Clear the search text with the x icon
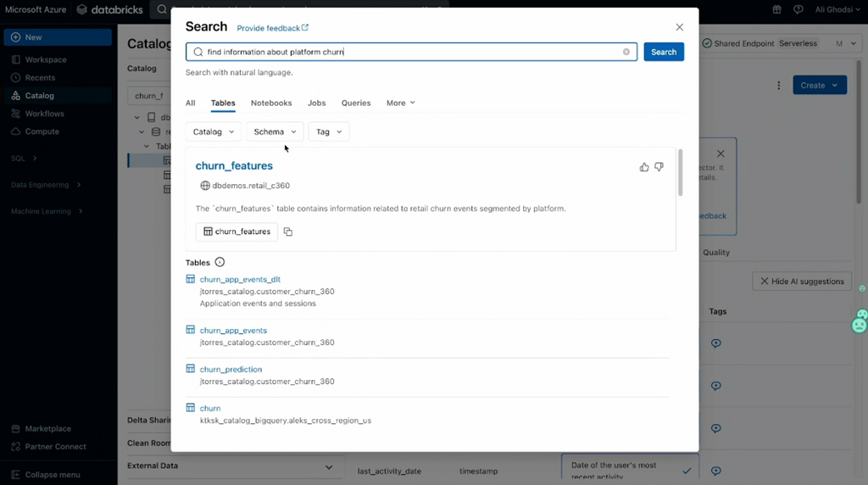 point(626,52)
